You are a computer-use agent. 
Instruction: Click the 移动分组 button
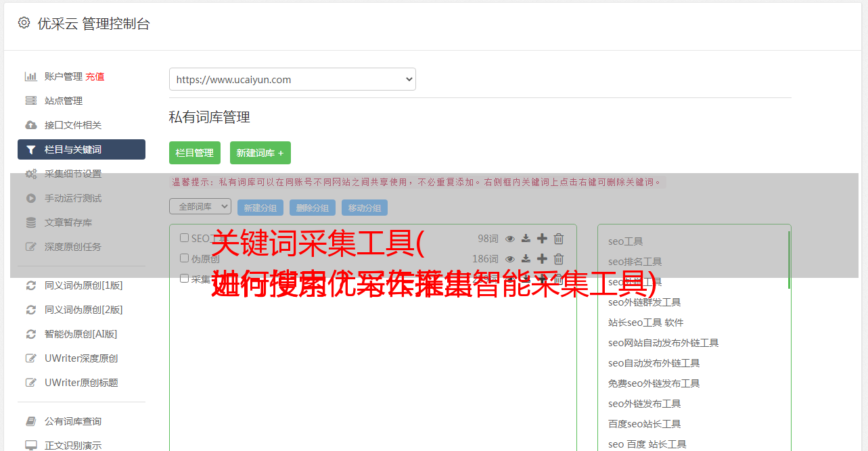point(365,208)
